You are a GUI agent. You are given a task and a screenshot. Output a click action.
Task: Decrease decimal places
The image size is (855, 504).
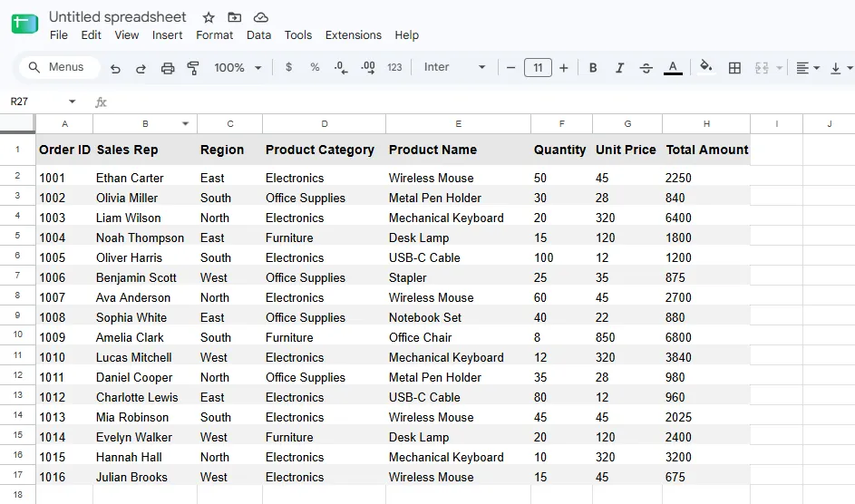pos(341,68)
